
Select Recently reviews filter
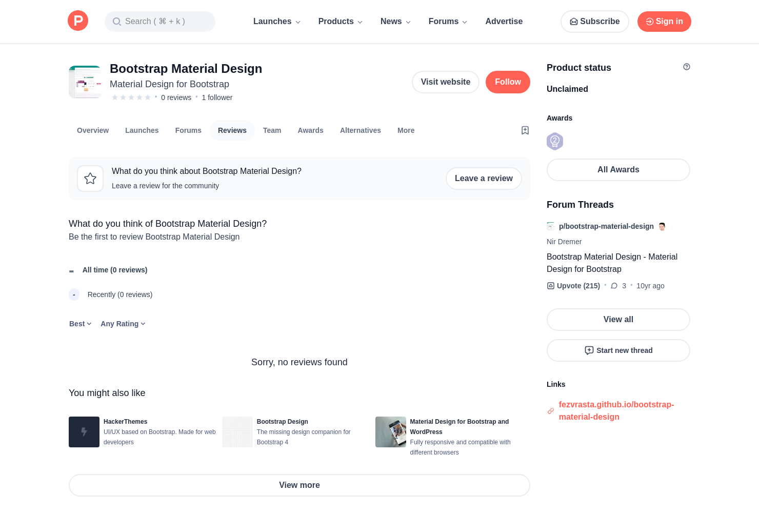click(119, 294)
